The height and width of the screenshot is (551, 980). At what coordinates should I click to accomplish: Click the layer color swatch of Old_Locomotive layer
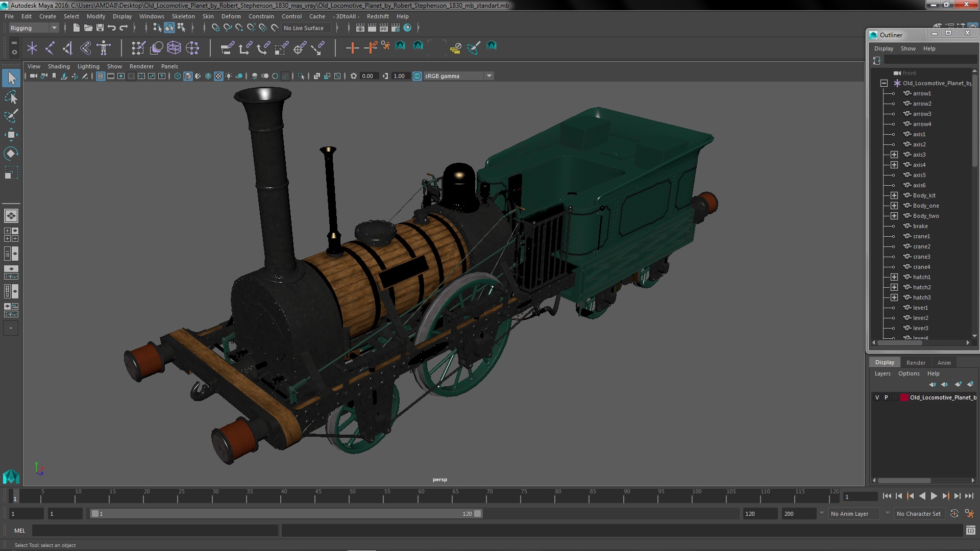pos(904,397)
